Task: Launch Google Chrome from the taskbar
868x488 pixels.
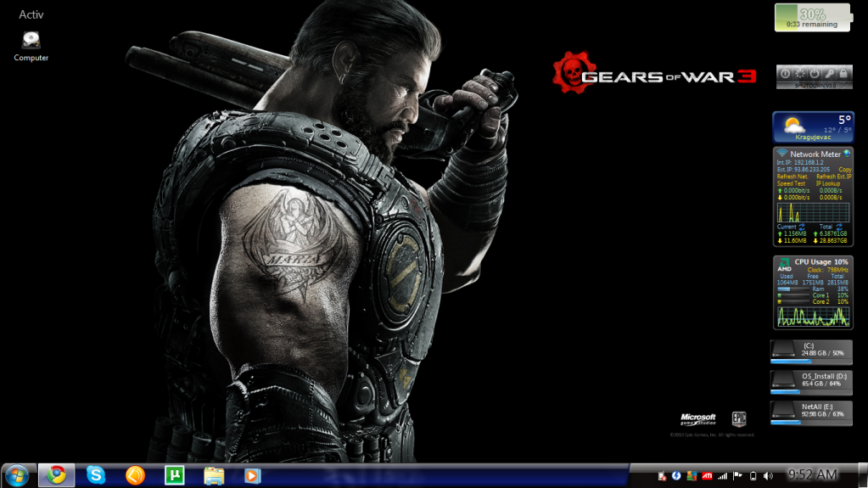Action: tap(57, 475)
